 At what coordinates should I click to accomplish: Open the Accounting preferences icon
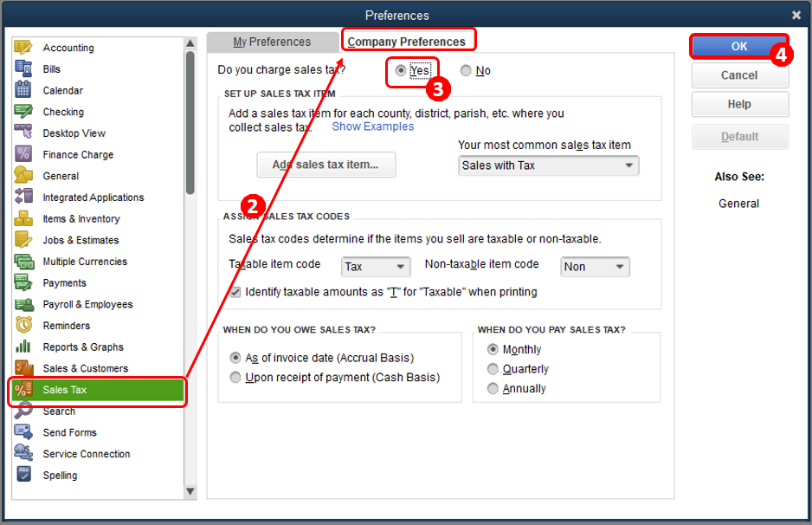23,47
